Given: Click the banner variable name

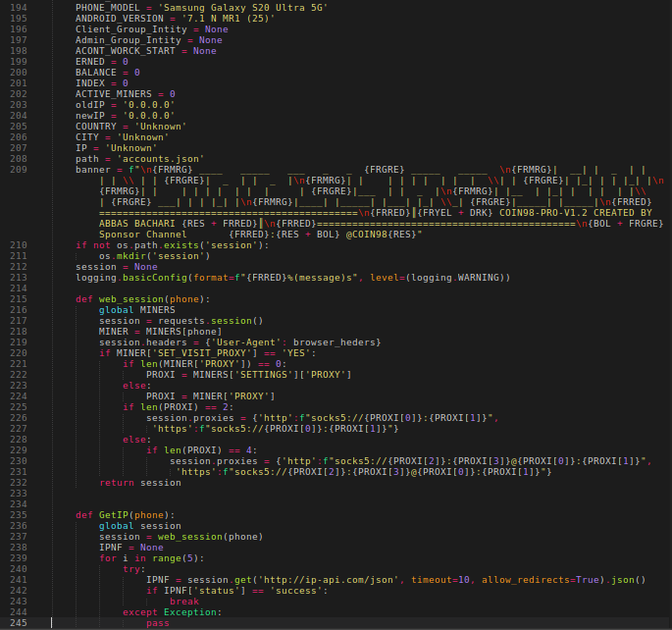Looking at the screenshot, I should pos(93,170).
